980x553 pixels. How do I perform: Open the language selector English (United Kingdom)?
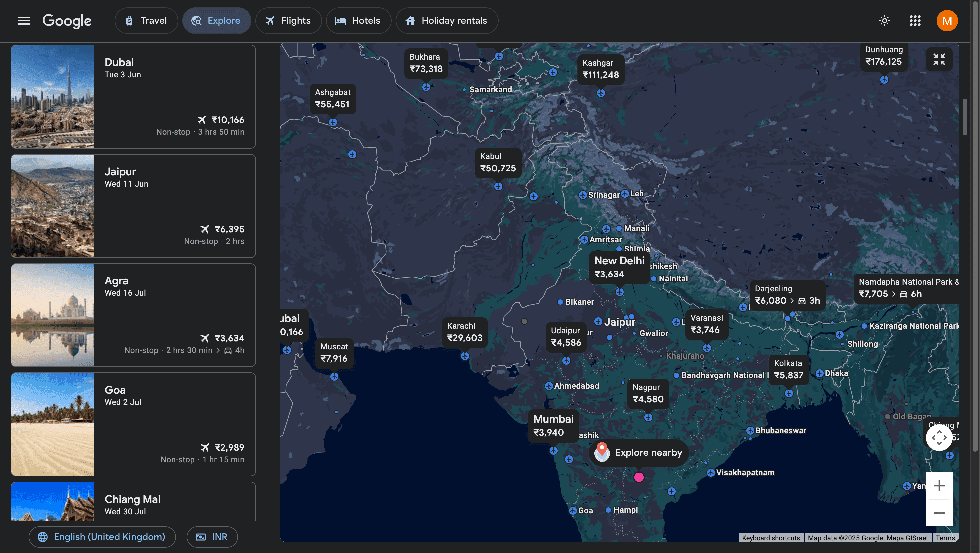pos(102,537)
